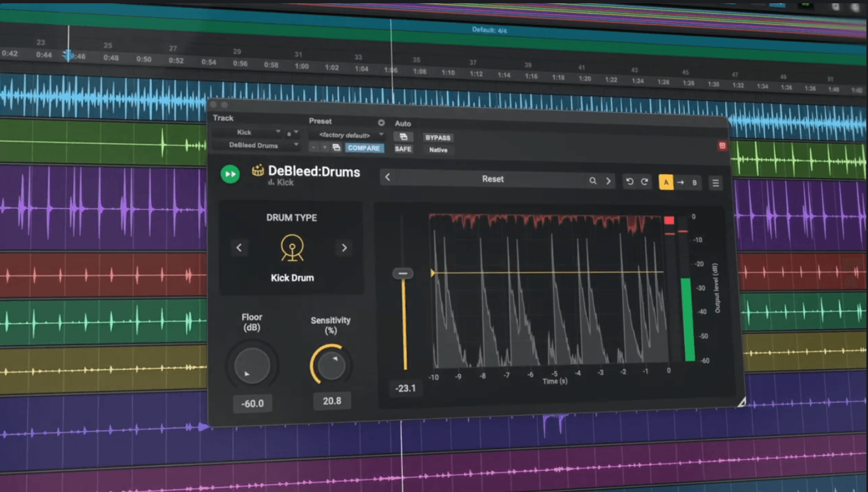868x492 pixels.
Task: Open the DeBleed Drums insert dropdown
Action: tap(256, 145)
